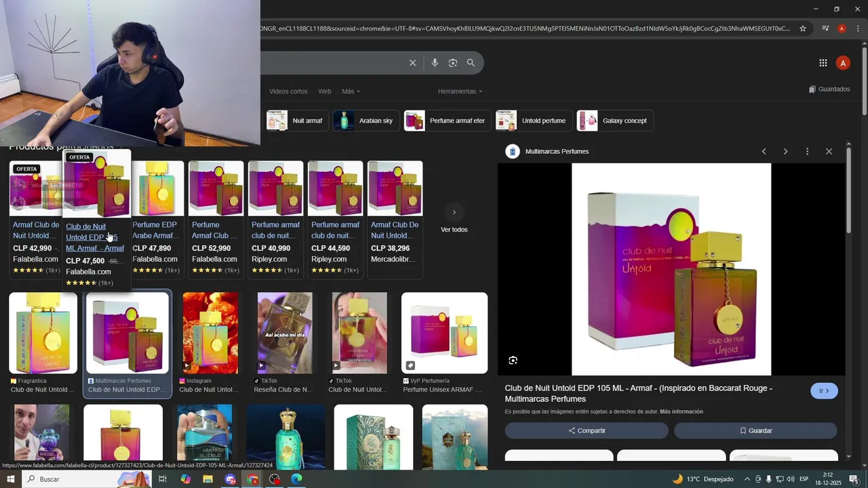This screenshot has height=488, width=868.
Task: Expand the Herramientas dropdown
Action: coord(460,91)
